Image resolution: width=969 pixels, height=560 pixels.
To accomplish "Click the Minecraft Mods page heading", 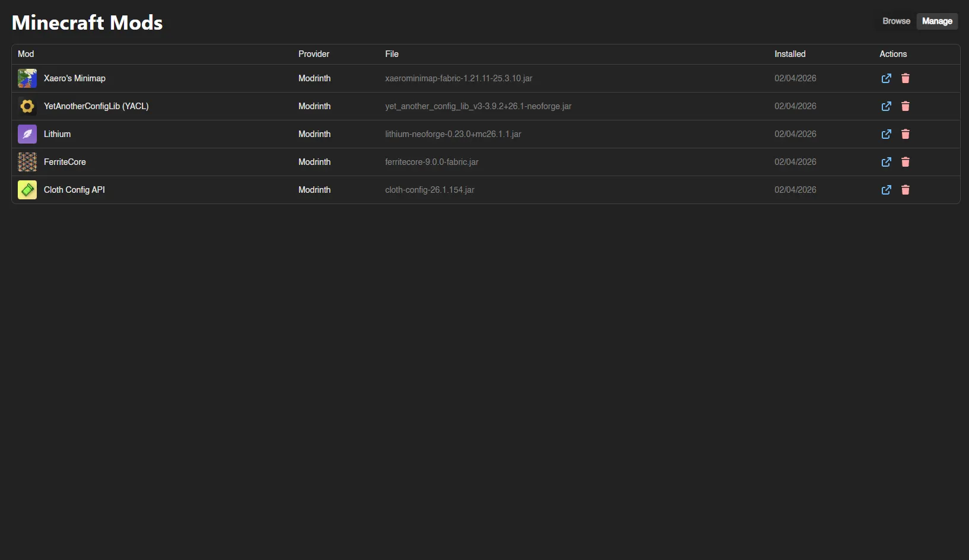I will point(87,23).
